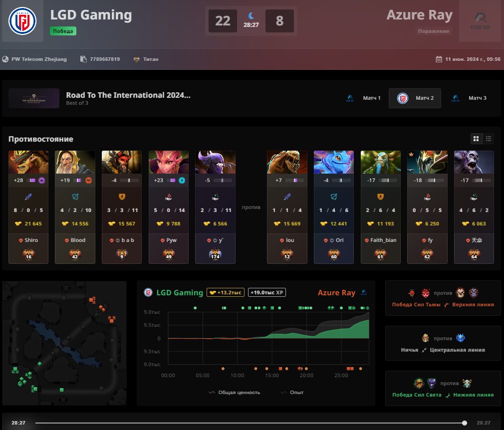
Task: Open the Road To The International 2024 link
Action: [x=128, y=95]
